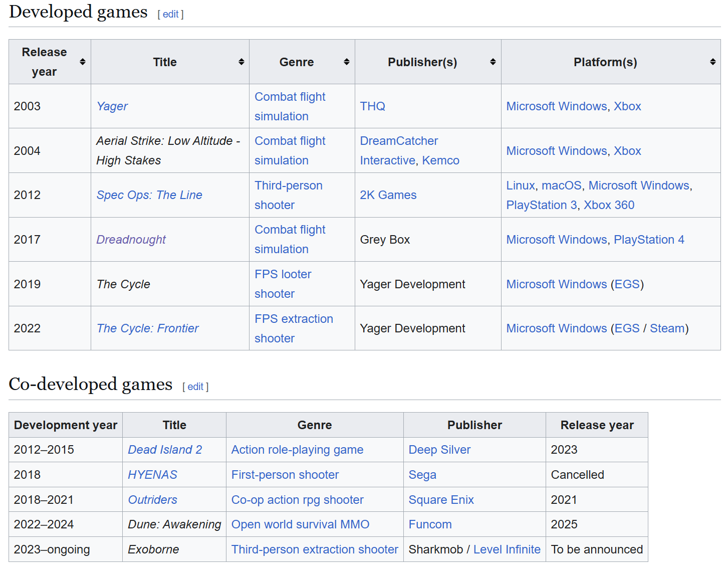
Task: Open Co-op action rpg shooter link
Action: coord(297,500)
